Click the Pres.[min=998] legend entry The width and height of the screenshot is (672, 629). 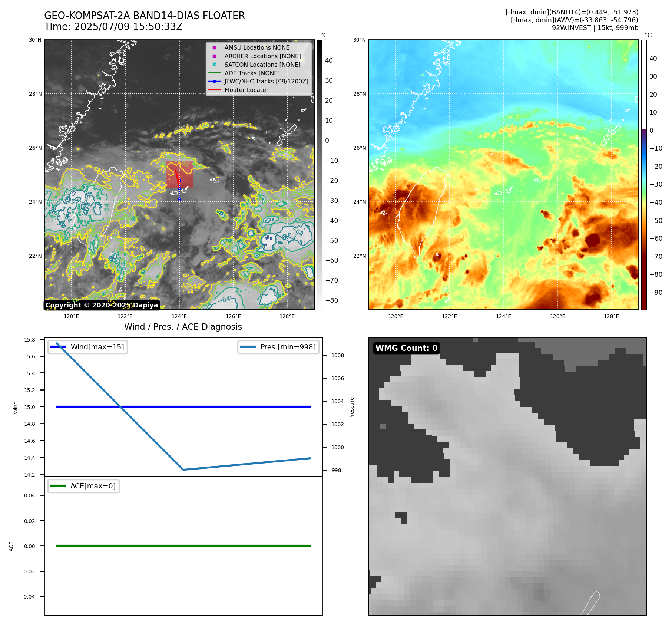point(278,347)
